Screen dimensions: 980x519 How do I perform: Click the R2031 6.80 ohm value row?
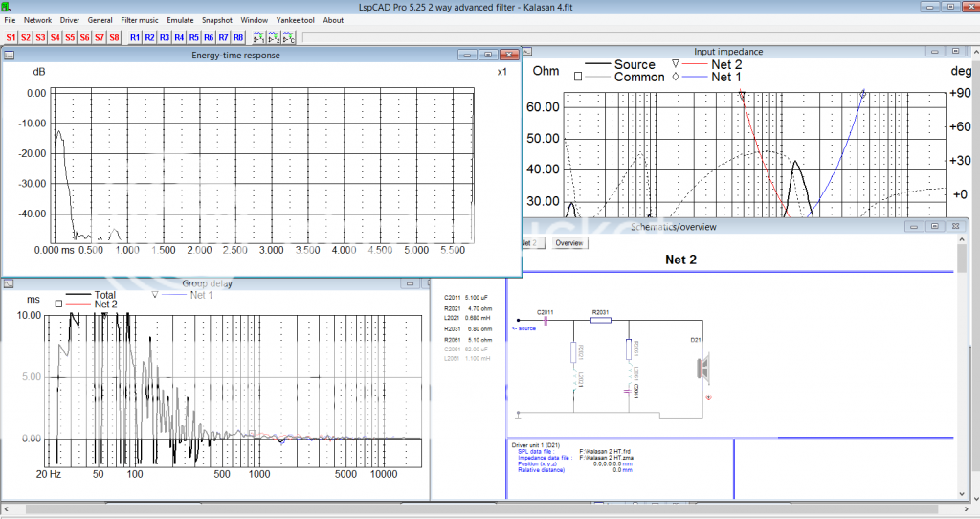(468, 328)
